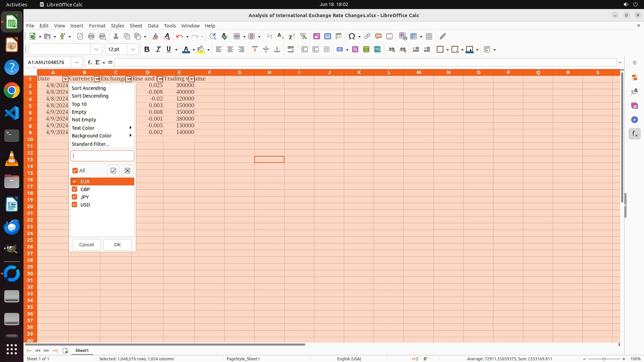Click OK in the autofilter popup
The height and width of the screenshot is (362, 644).
[x=117, y=245]
